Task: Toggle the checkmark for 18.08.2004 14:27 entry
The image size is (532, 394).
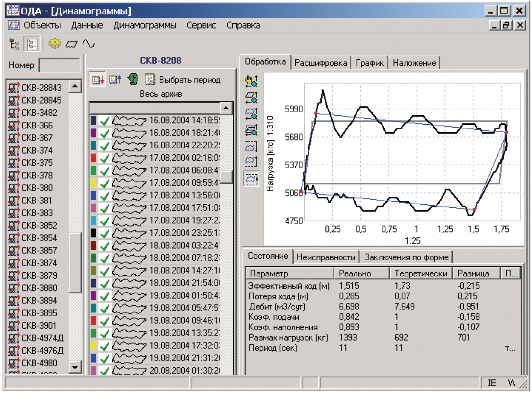Action: pyautogui.click(x=105, y=271)
